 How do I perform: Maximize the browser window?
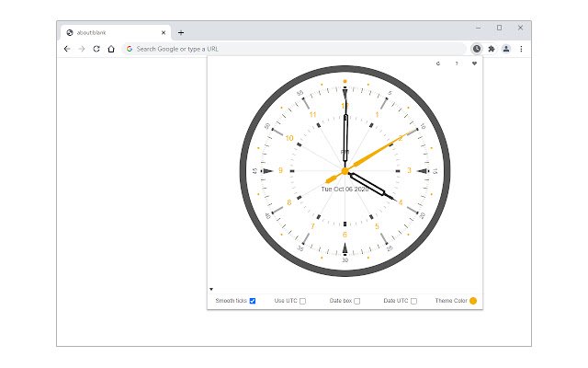point(499,28)
